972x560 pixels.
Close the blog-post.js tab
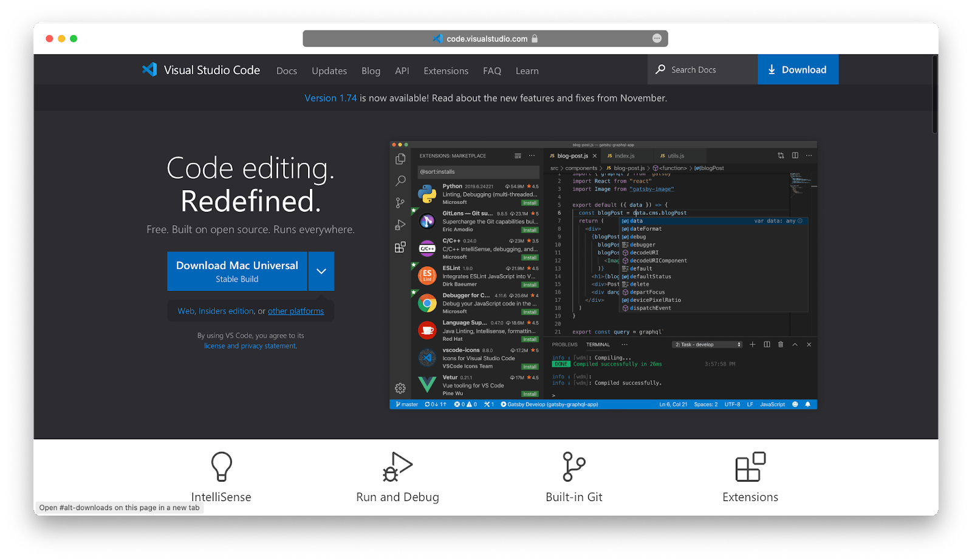(x=595, y=156)
